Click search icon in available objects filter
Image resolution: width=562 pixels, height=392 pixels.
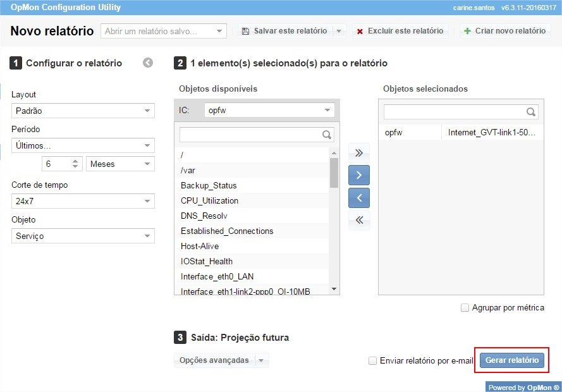click(x=327, y=135)
